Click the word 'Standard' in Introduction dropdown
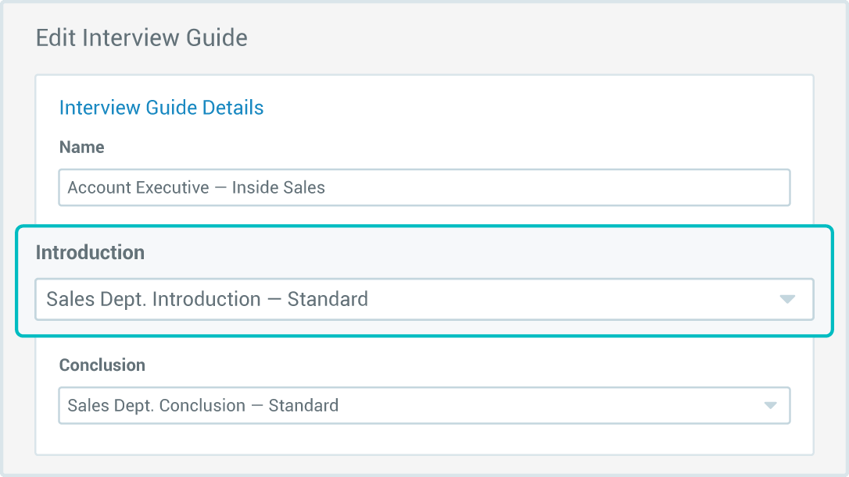This screenshot has height=477, width=849. (327, 299)
